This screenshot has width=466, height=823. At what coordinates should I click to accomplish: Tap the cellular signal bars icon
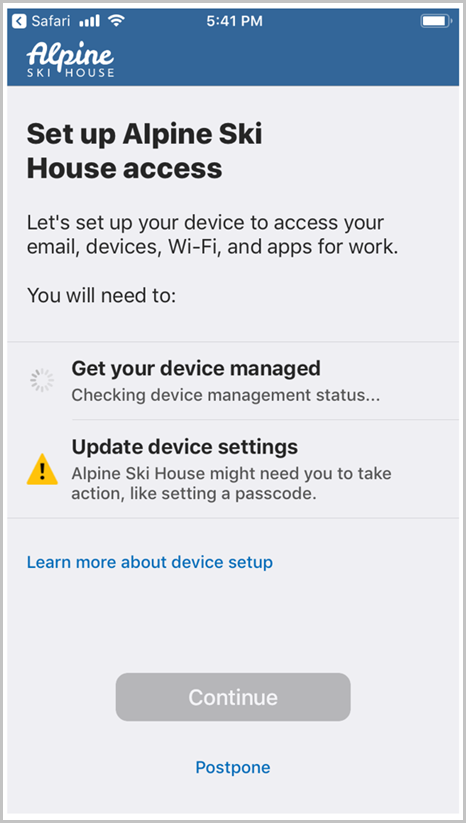[x=89, y=21]
